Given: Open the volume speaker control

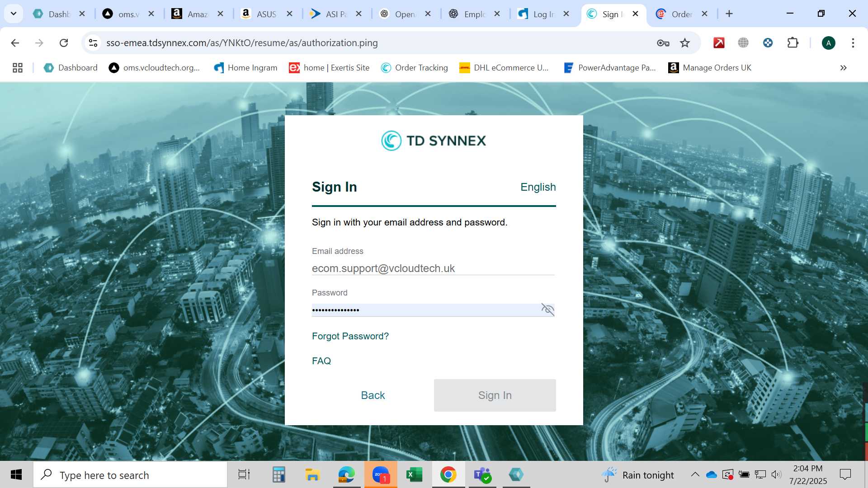Looking at the screenshot, I should pyautogui.click(x=777, y=475).
